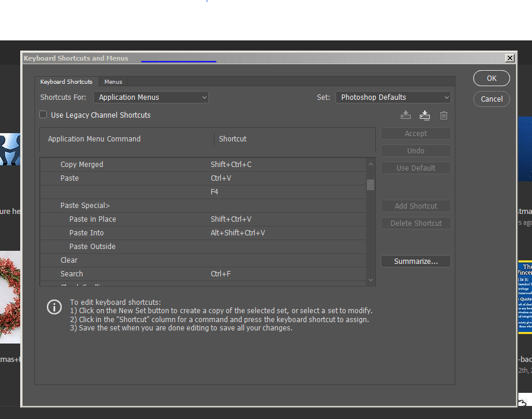532x419 pixels.
Task: Open the Set dropdown showing Photoshop Defaults
Action: pyautogui.click(x=393, y=97)
